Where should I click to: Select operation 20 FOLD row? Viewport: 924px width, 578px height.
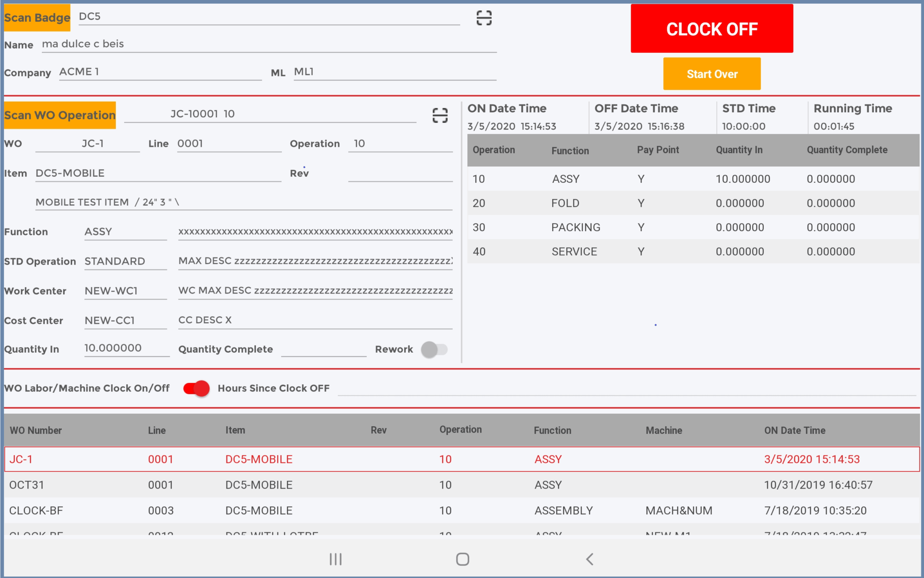[x=693, y=203]
